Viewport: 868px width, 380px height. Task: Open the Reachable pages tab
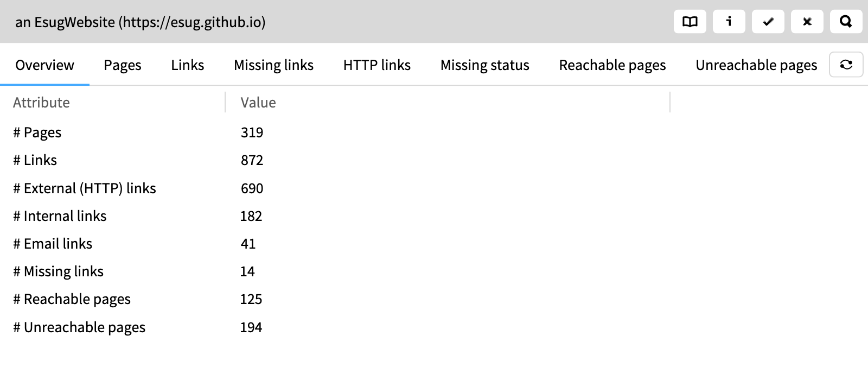pos(612,65)
